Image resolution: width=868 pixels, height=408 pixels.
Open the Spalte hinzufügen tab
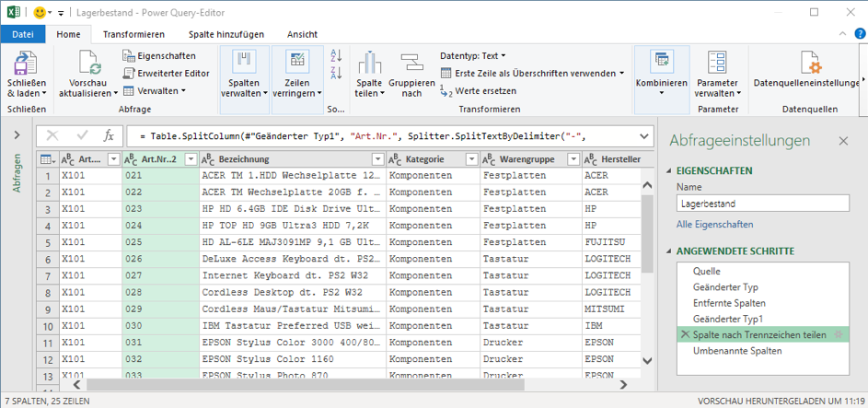point(226,34)
